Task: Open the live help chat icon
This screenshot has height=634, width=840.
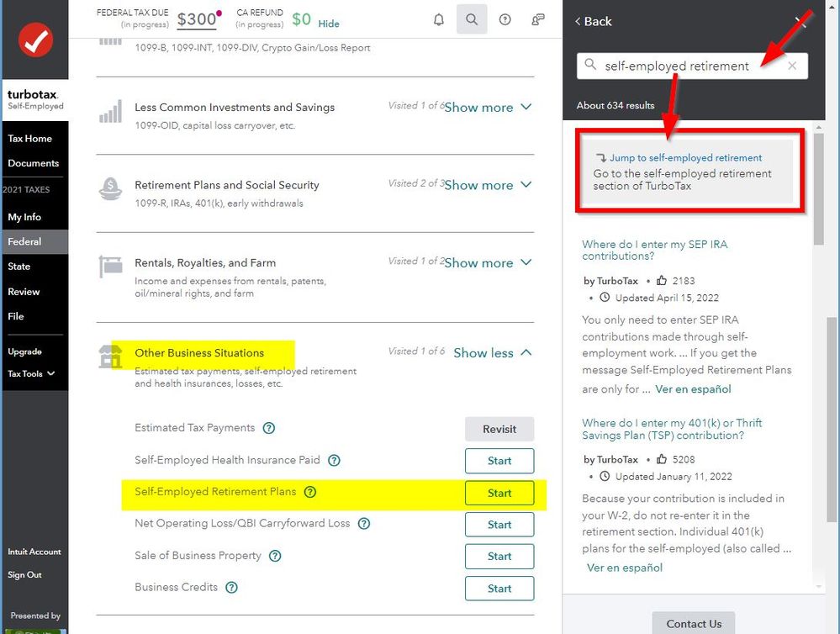Action: pos(538,20)
